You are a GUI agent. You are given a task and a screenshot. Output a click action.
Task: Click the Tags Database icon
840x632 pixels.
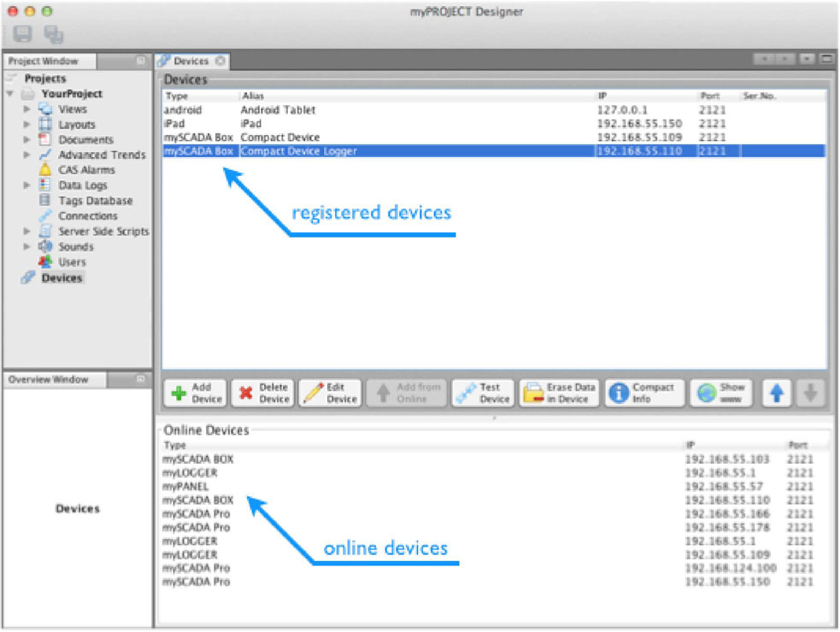[45, 201]
